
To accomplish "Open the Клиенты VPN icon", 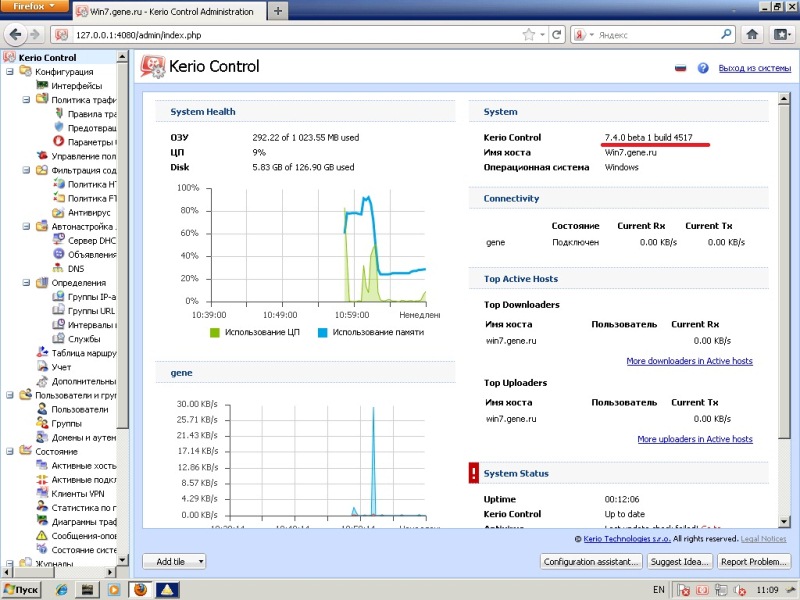I will click(x=42, y=493).
